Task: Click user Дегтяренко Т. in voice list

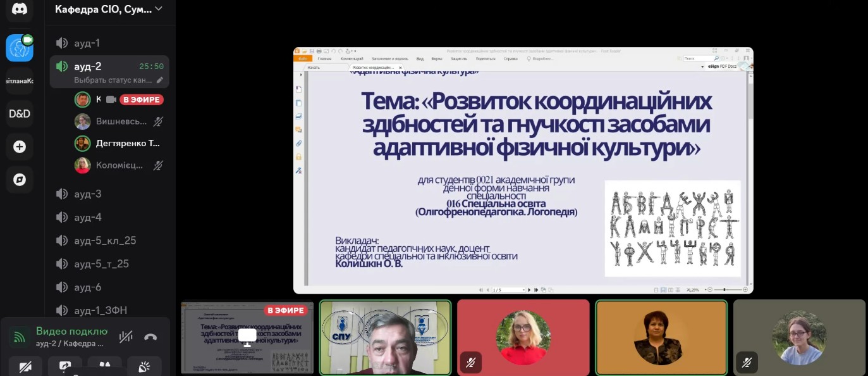Action: (x=128, y=143)
